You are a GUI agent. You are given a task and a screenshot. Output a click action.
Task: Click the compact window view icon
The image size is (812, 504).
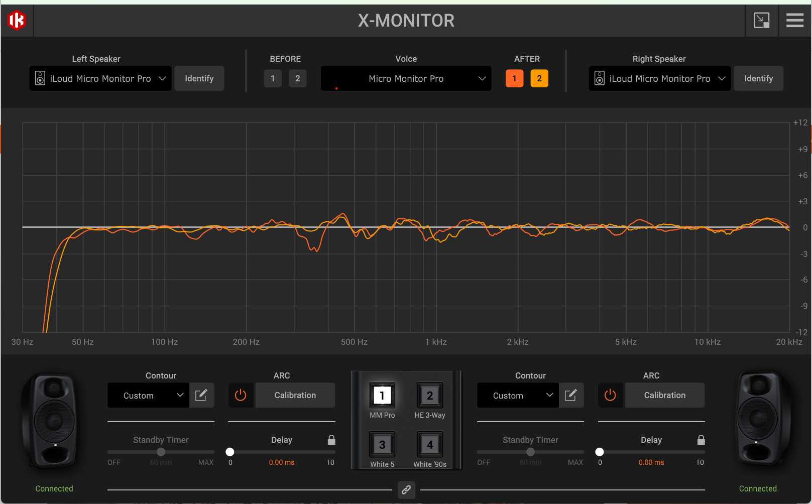coord(761,21)
